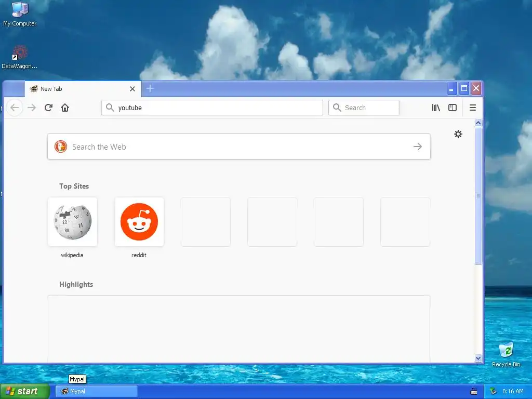
Task: Click magnifier icon in Search box
Action: 337,108
